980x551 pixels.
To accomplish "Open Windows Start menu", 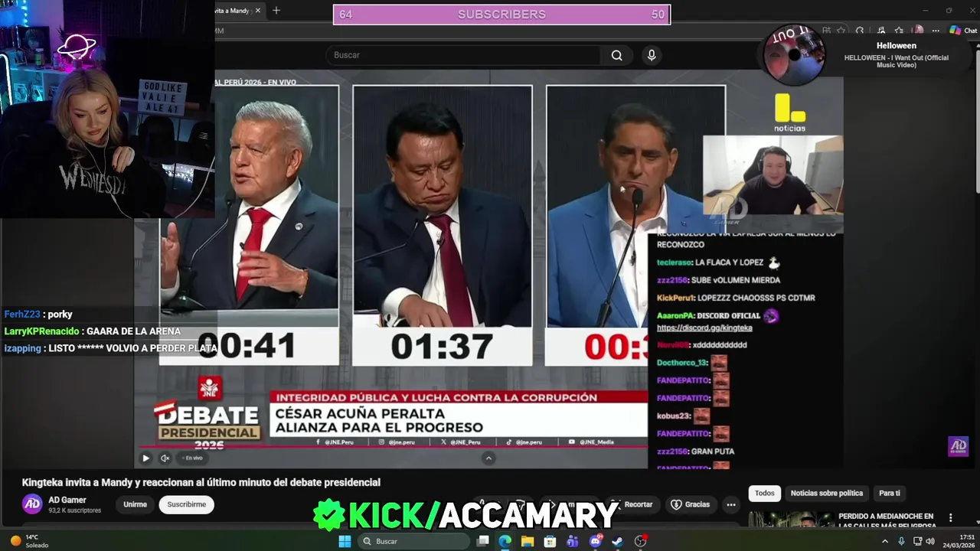I will point(345,541).
